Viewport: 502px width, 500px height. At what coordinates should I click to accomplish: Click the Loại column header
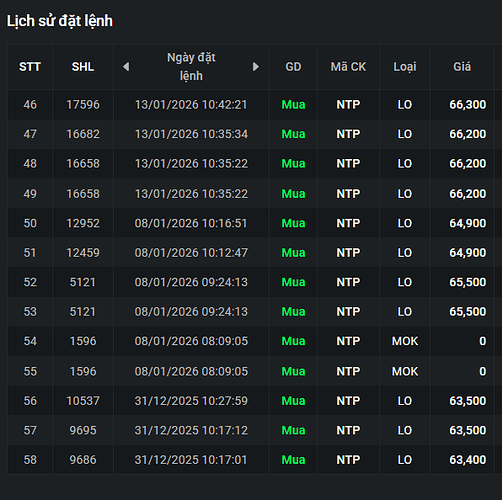(405, 67)
